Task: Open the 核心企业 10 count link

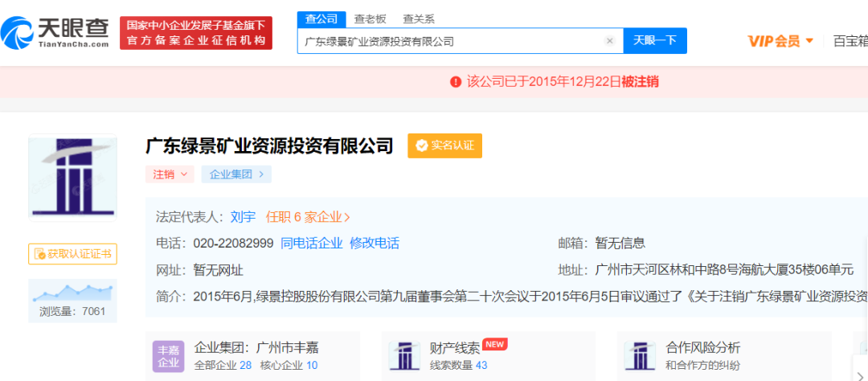Action: 289,366
